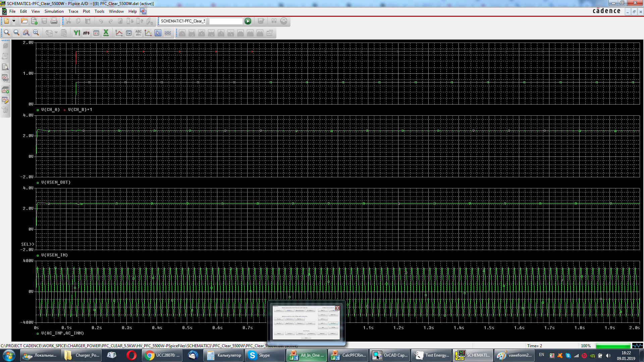This screenshot has height=362, width=644.
Task: Click the third icon in left sidebar
Action: coord(5,67)
